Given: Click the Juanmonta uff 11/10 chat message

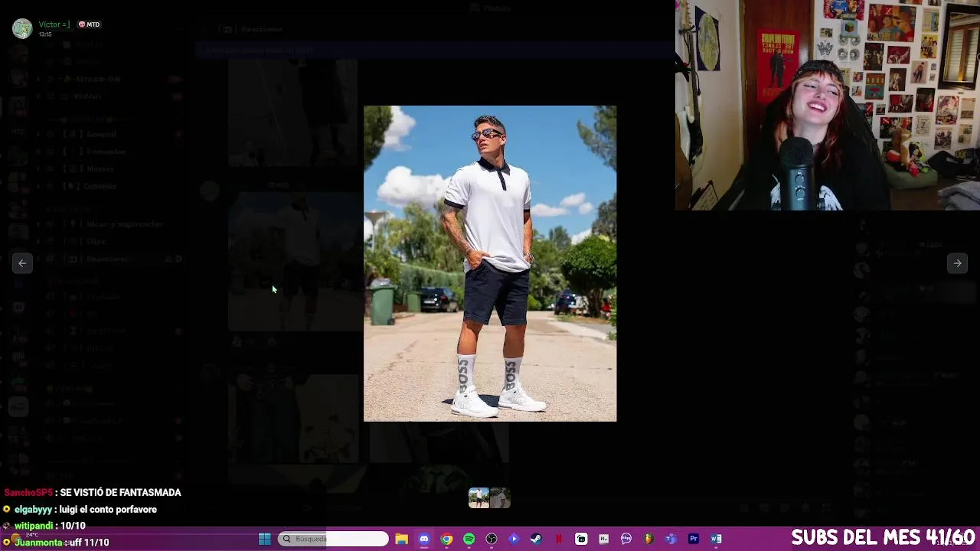Looking at the screenshot, I should tap(56, 542).
